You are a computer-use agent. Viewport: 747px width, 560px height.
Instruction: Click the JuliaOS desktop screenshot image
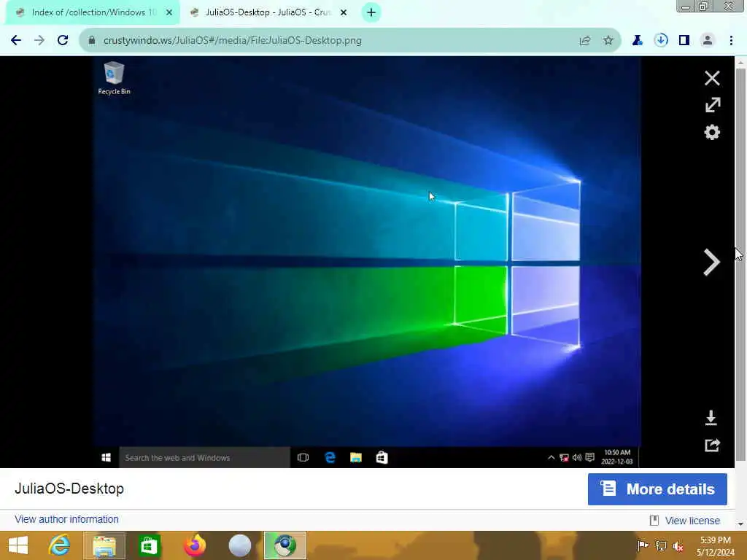[x=367, y=262]
